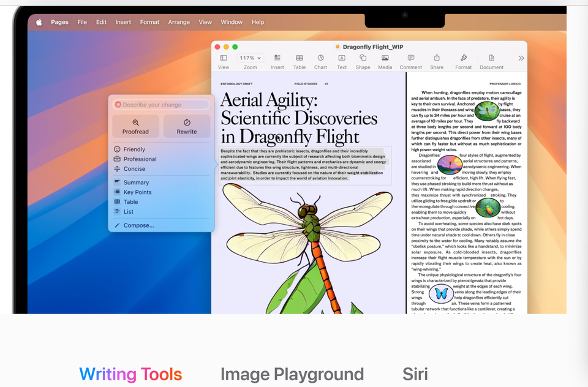Click the Chart toolbar icon

(320, 58)
